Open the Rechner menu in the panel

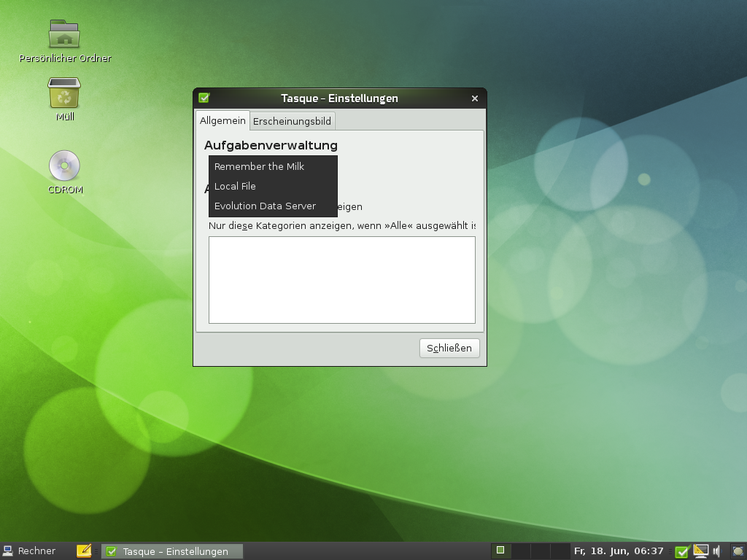[29, 551]
